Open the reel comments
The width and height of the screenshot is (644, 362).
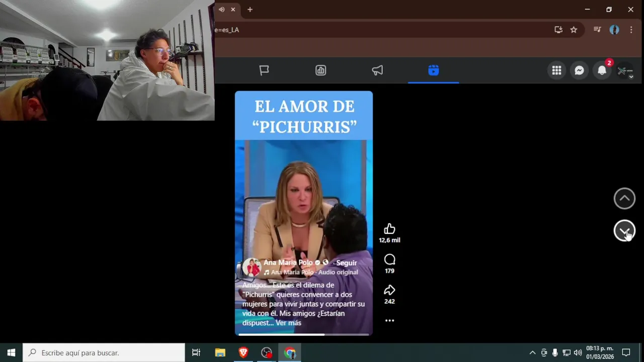point(389,259)
